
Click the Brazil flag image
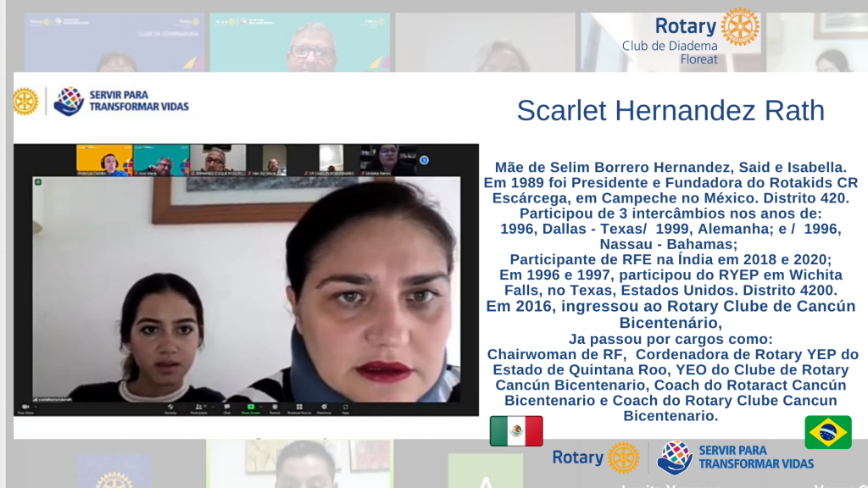827,432
